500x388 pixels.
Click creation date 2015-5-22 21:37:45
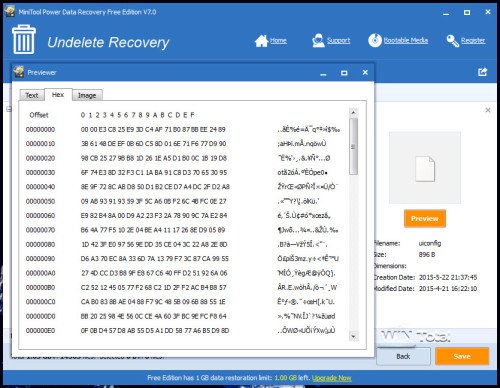(x=448, y=277)
